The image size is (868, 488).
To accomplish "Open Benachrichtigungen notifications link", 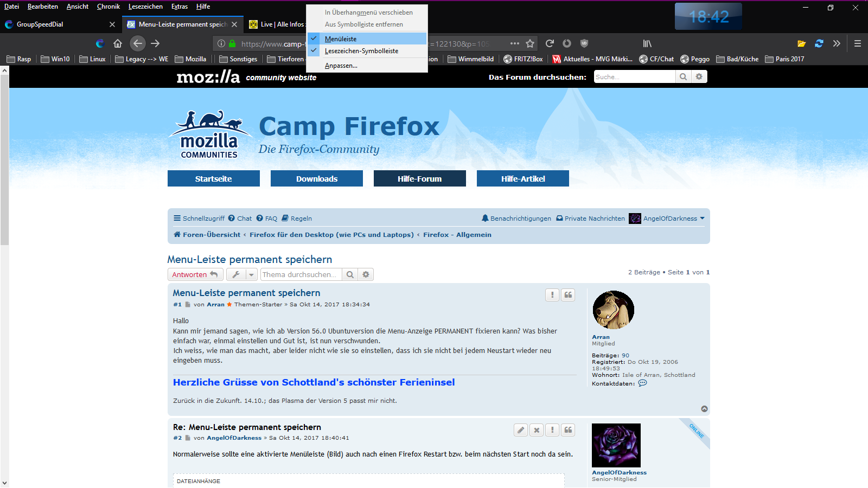I will [516, 219].
